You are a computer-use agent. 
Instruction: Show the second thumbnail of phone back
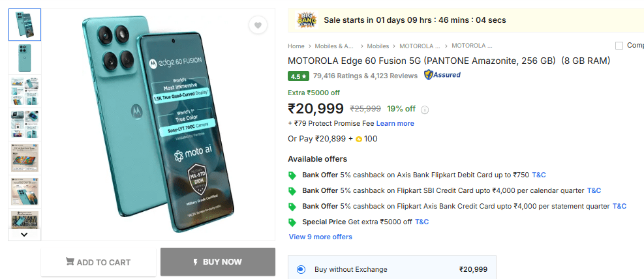(25, 59)
